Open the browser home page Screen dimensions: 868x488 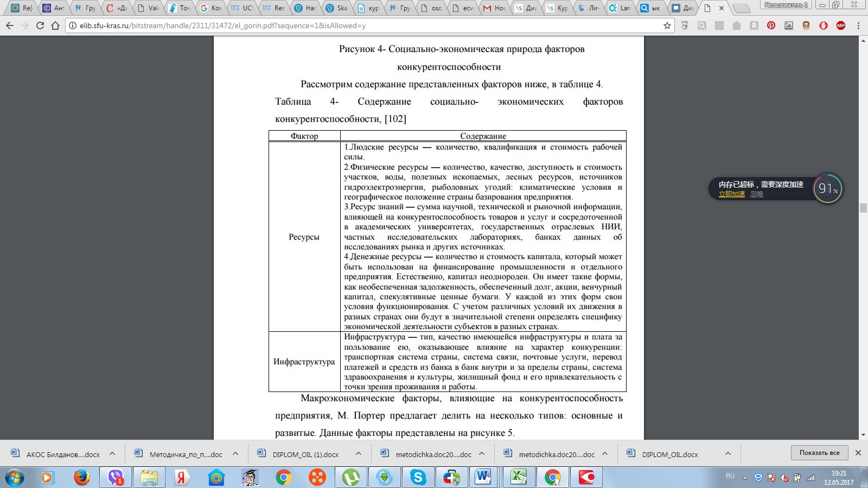[x=55, y=25]
